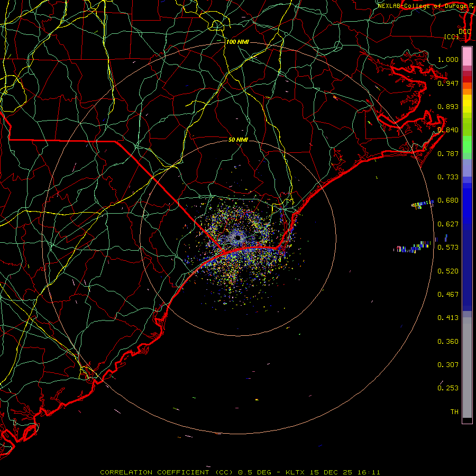
Task: Click the [CC] units label
Action: point(452,37)
